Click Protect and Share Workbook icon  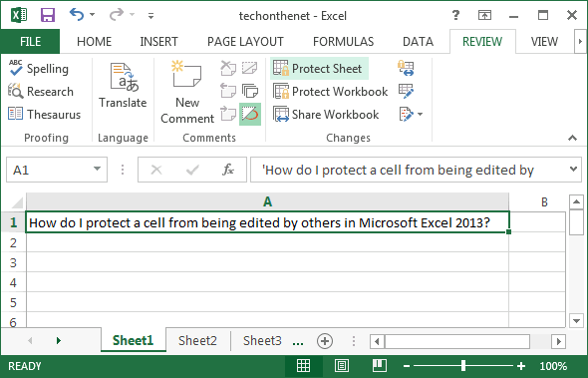coord(406,68)
